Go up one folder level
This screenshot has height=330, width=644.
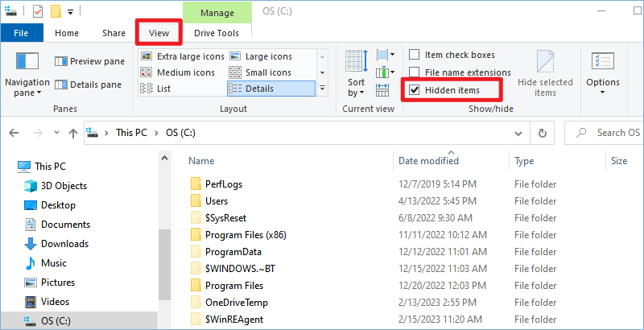coord(73,133)
